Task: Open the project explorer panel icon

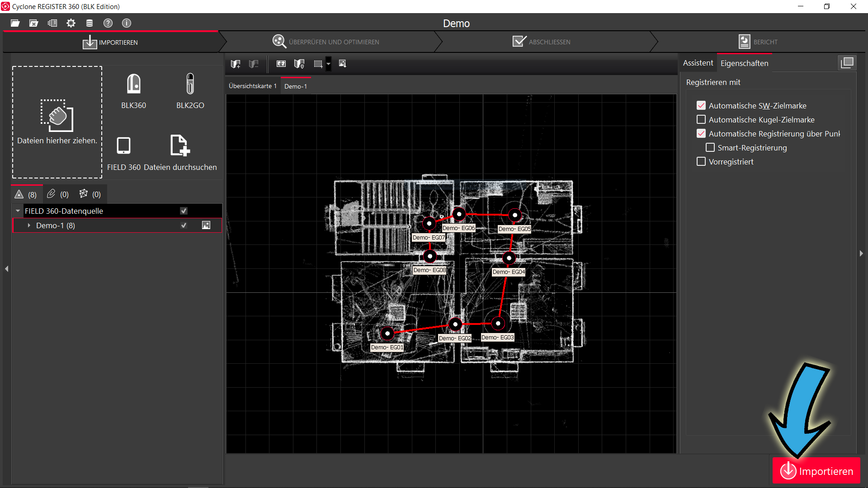Action: click(52, 23)
